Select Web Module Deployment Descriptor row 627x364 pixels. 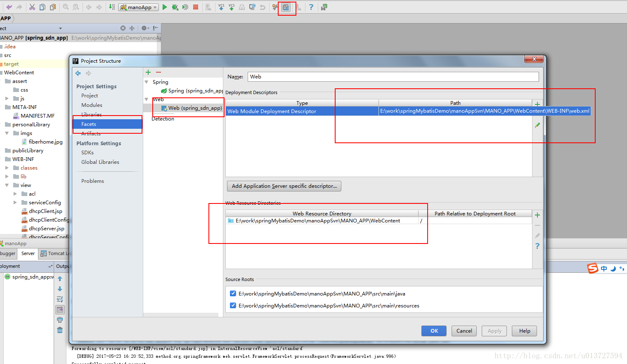coord(302,111)
